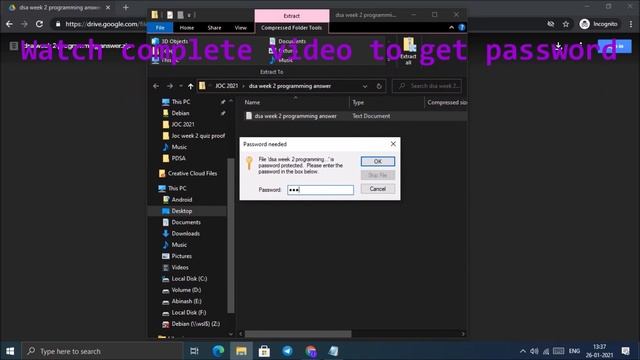Screen dimensions: 640x360
Task: Open Explorer help question mark icon
Action: [462, 27]
